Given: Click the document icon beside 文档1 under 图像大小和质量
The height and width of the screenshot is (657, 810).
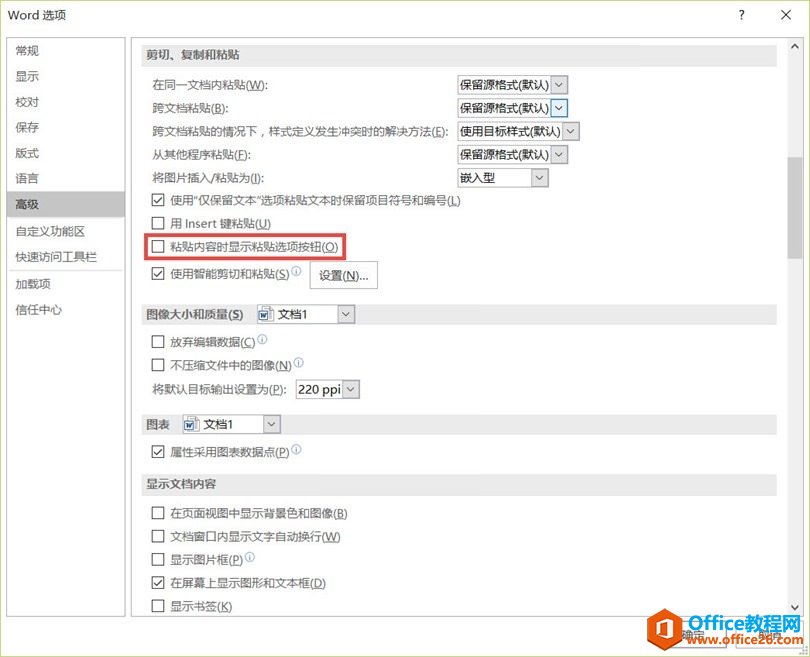Looking at the screenshot, I should click(264, 313).
